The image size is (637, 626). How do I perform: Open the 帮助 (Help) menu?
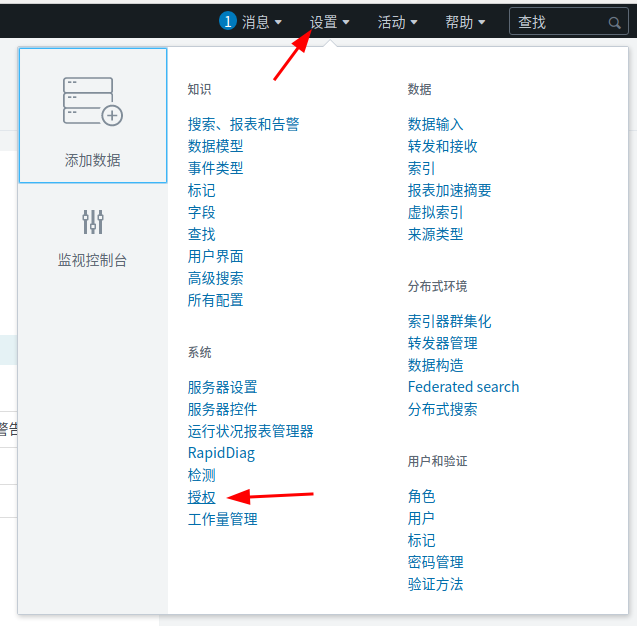465,21
